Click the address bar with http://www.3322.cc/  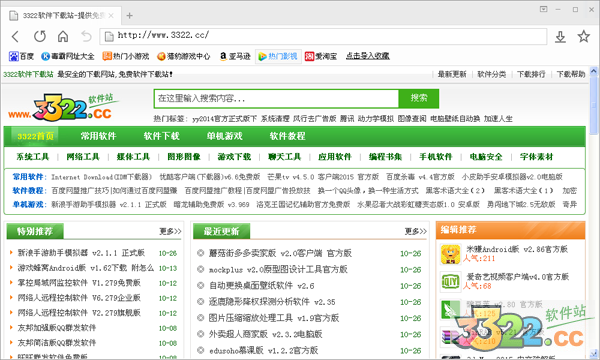point(323,36)
